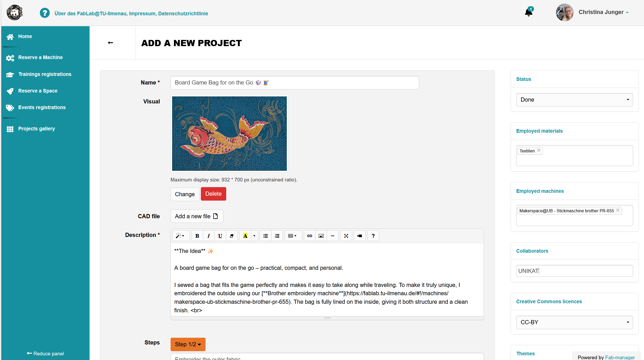Apply yellow highlight text color
This screenshot has width=644, height=360.
245,236
